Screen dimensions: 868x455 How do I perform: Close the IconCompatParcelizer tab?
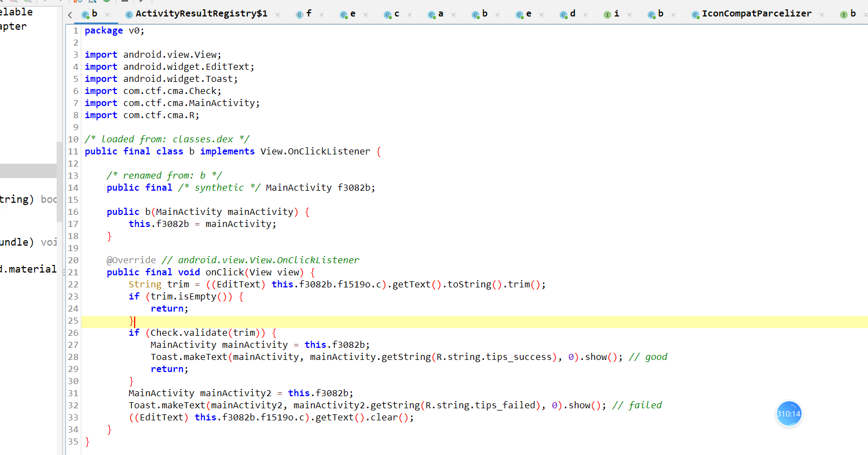pos(822,15)
